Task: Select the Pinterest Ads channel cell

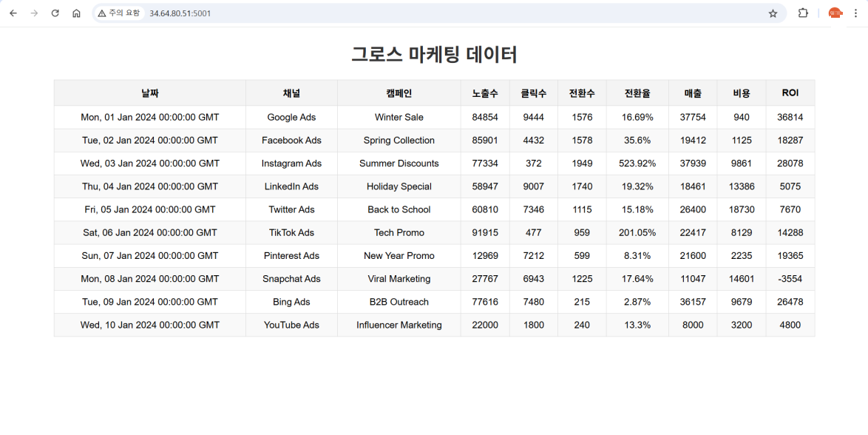Action: [x=292, y=256]
